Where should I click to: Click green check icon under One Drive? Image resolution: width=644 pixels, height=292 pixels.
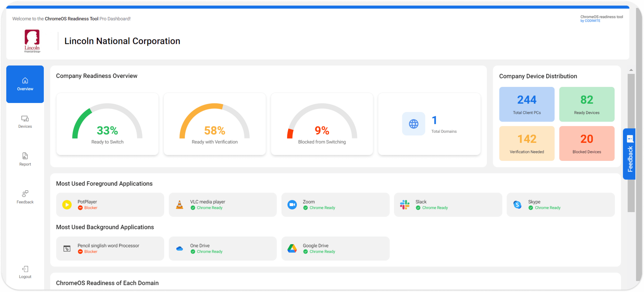(x=193, y=252)
